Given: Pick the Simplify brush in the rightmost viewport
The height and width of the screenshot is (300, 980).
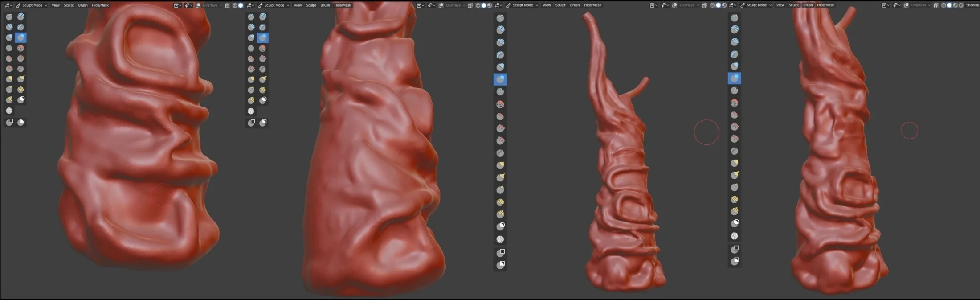Looking at the screenshot, I should 735,236.
